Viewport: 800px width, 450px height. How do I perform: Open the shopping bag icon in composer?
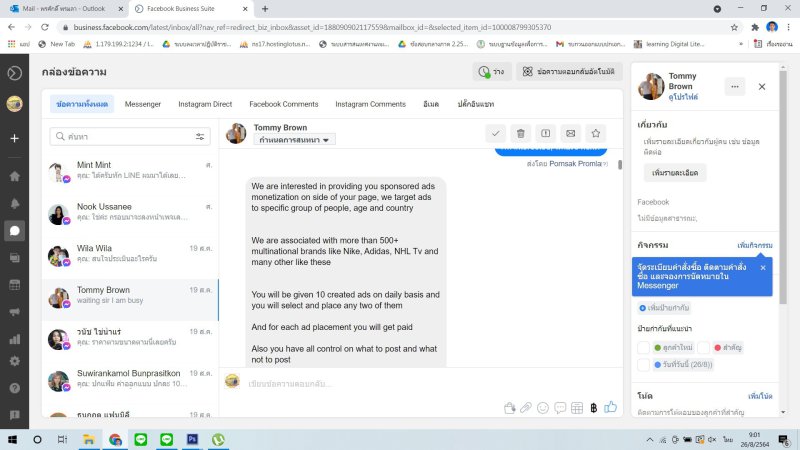pyautogui.click(x=509, y=408)
